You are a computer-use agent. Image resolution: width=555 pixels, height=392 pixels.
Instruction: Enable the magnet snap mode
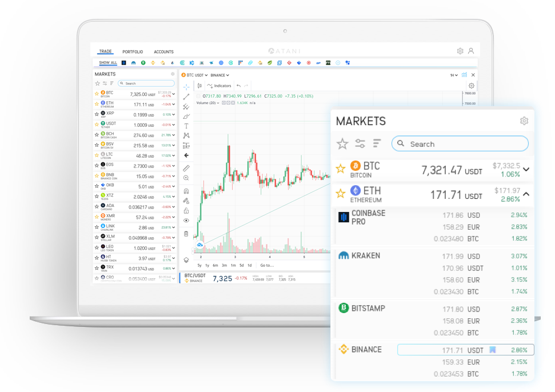[186, 191]
